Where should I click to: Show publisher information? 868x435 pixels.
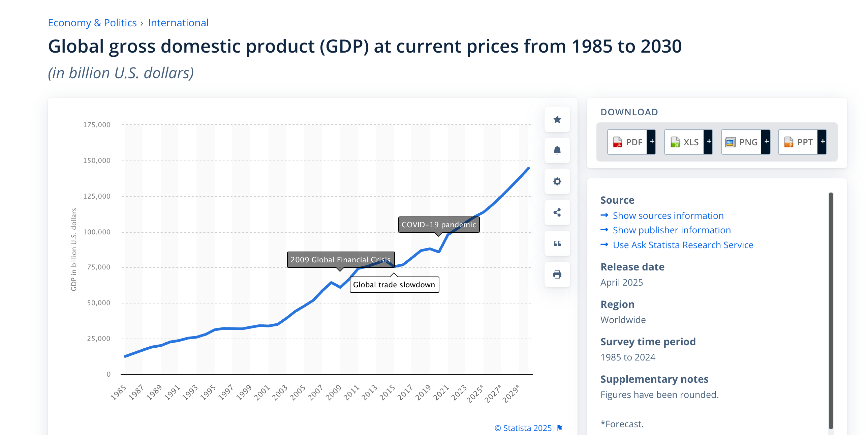click(672, 230)
